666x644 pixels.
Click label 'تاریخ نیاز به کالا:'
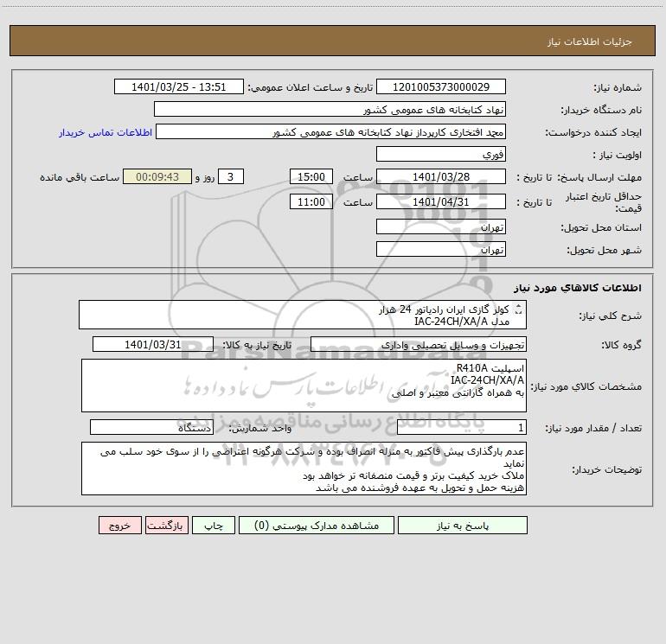click(x=258, y=345)
